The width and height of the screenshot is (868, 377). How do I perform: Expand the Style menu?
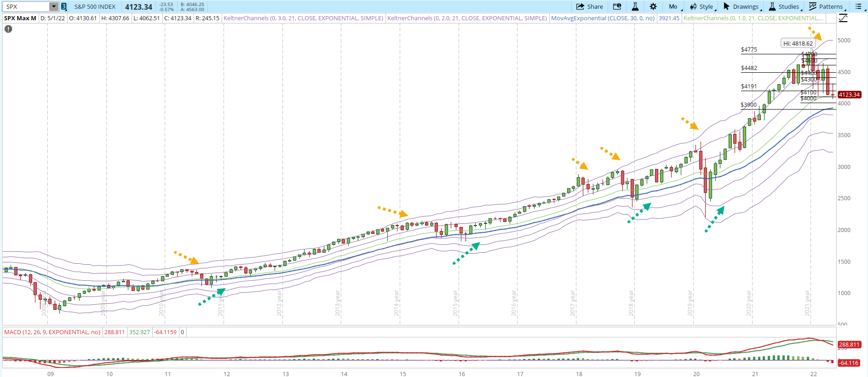702,6
